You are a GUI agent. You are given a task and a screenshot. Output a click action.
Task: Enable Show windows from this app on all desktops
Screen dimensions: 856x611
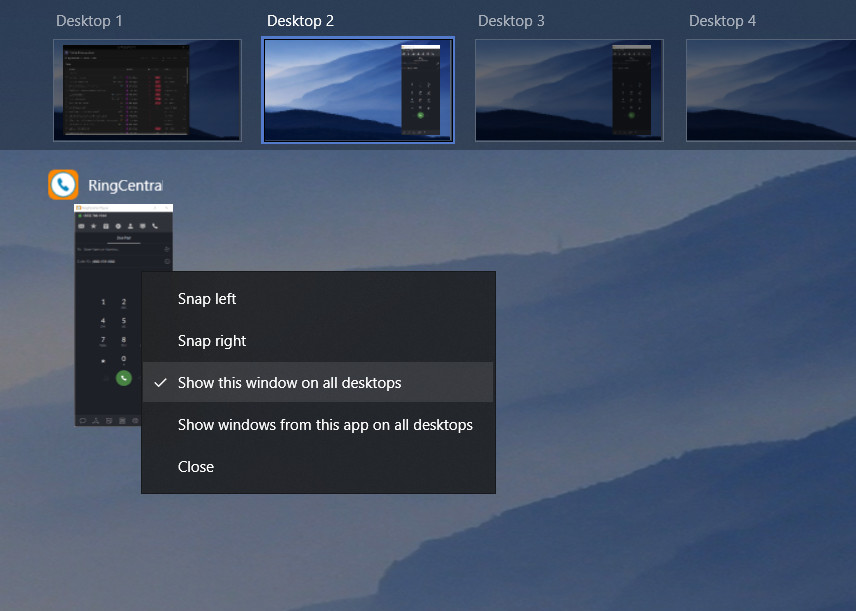click(324, 425)
